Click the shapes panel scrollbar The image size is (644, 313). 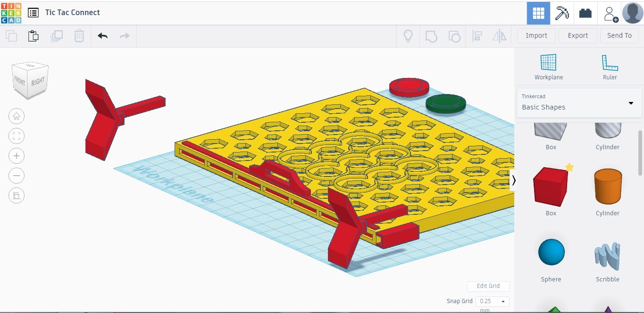640,152
